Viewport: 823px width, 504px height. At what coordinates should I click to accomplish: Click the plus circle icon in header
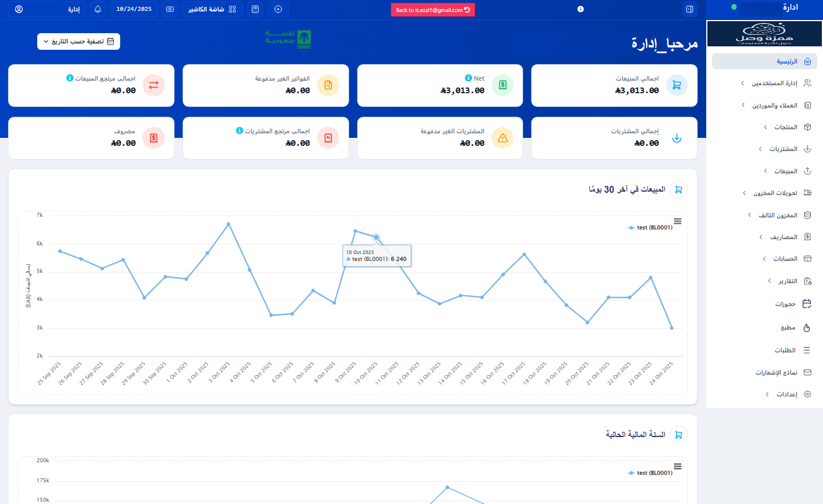278,9
